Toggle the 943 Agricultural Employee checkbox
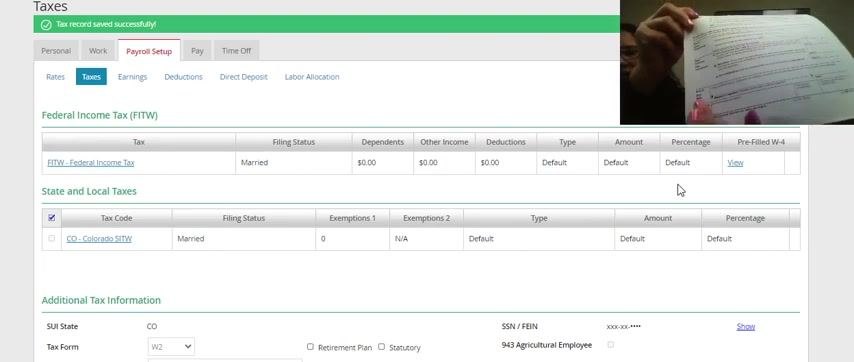The height and width of the screenshot is (362, 854). 611,345
